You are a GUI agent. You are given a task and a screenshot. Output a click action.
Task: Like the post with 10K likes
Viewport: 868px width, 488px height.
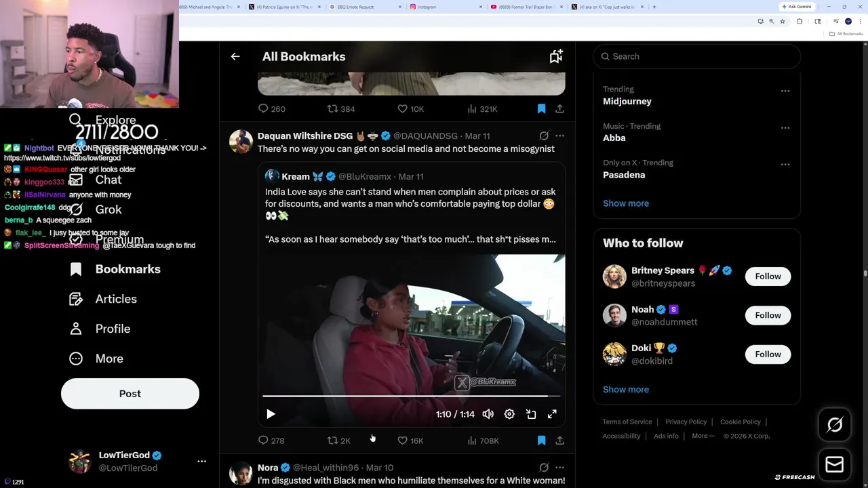411,108
